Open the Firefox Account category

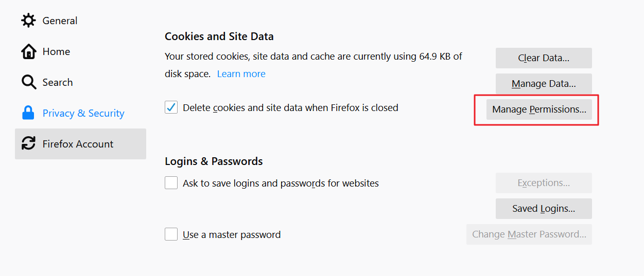[x=78, y=144]
